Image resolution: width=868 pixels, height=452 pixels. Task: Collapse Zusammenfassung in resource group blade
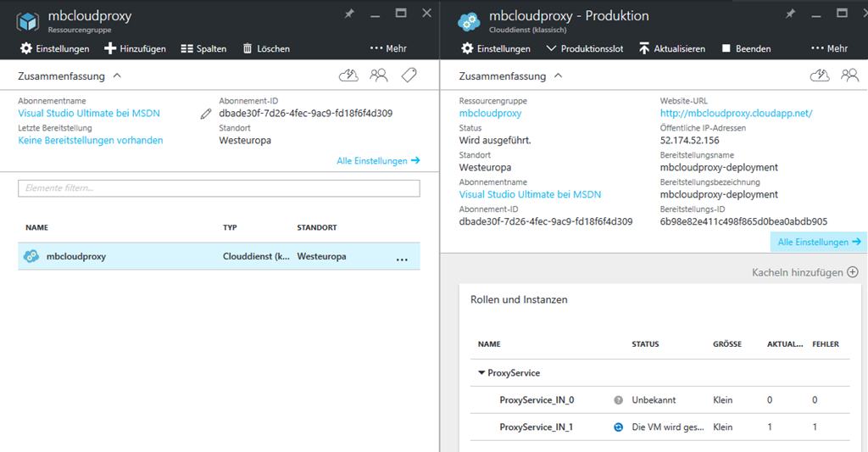(117, 75)
